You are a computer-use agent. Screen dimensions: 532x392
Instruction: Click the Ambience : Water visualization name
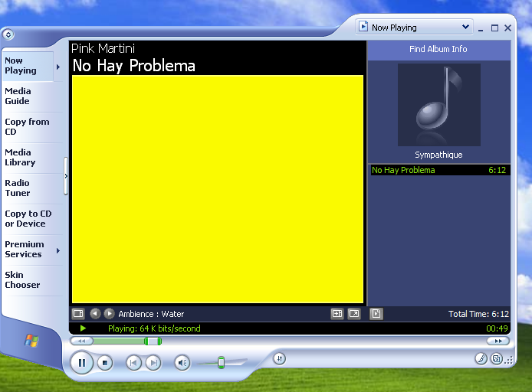pyautogui.click(x=151, y=314)
